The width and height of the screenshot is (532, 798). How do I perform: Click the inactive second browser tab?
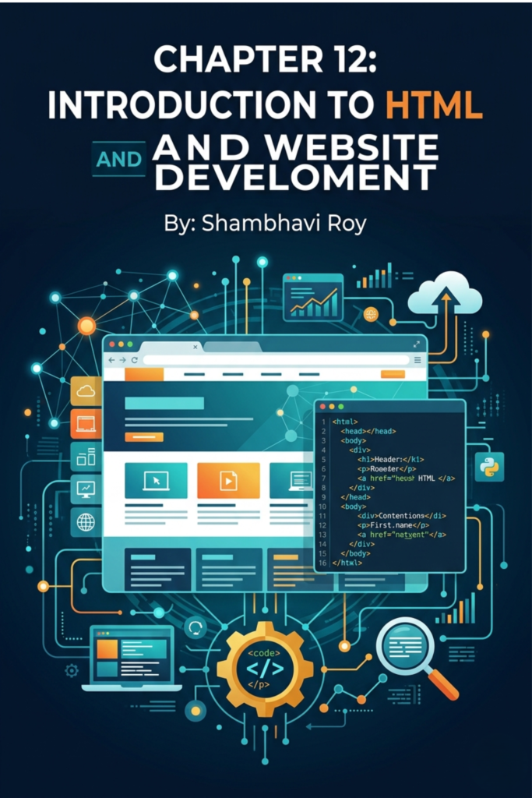coord(232,347)
